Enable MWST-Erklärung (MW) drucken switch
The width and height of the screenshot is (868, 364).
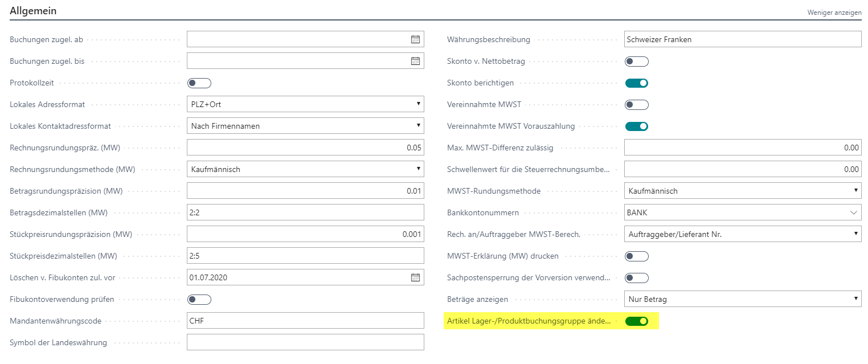637,256
